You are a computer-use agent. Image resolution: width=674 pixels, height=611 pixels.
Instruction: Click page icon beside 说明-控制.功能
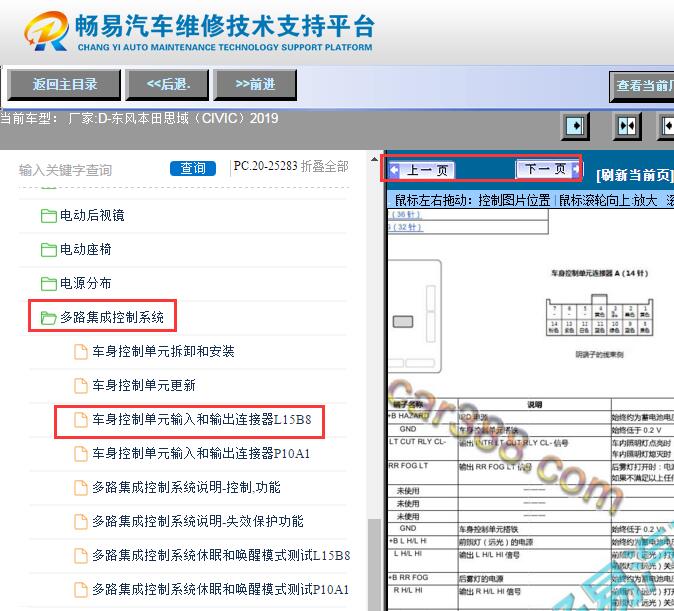[81, 488]
